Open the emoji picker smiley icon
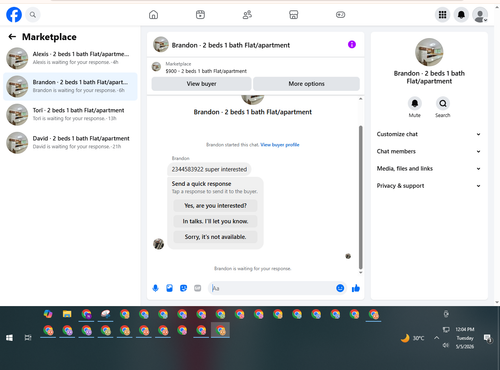The image size is (500, 370). pos(340,288)
